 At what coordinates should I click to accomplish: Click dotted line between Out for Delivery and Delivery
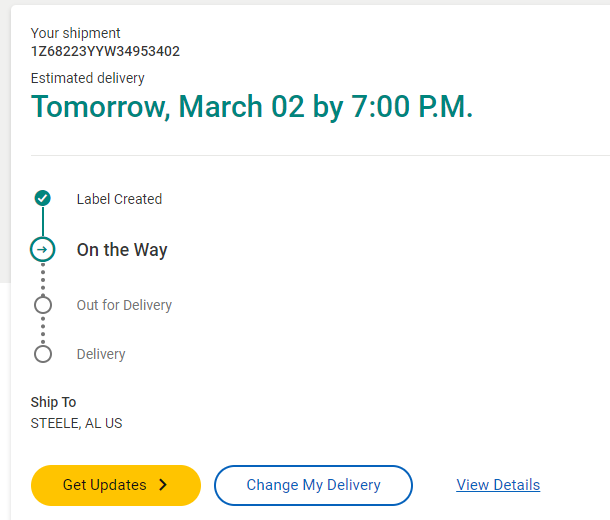pos(43,329)
